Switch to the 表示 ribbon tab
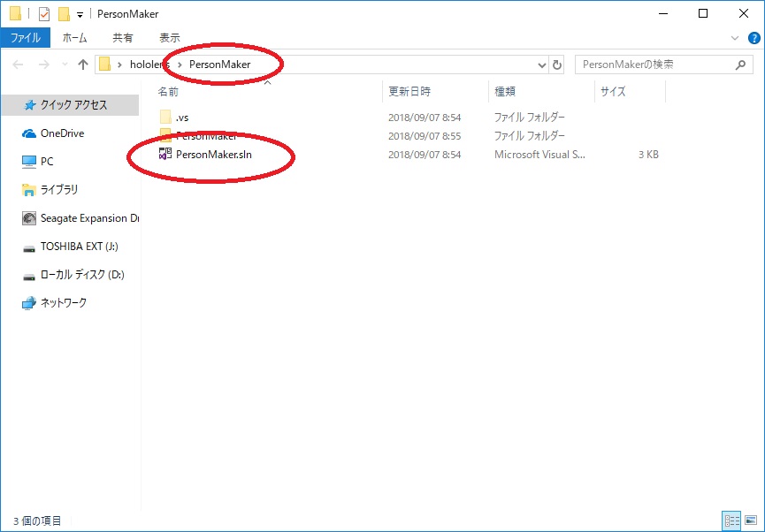 pos(169,37)
